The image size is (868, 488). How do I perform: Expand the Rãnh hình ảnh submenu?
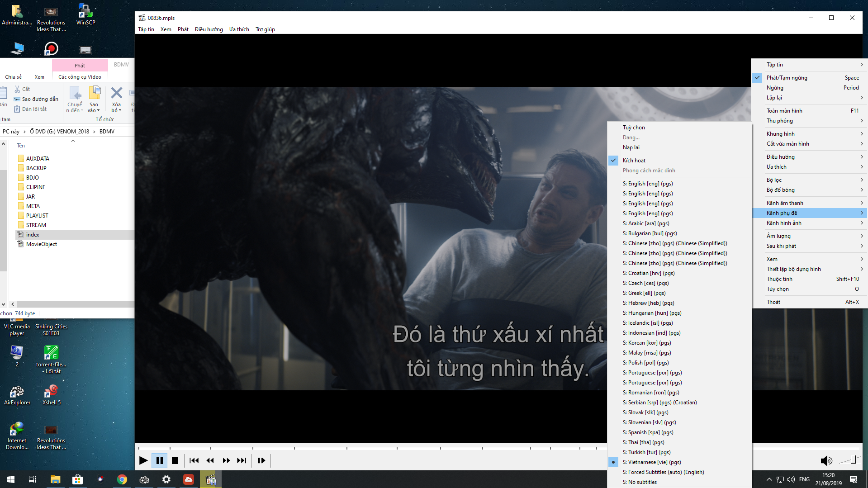[810, 223]
